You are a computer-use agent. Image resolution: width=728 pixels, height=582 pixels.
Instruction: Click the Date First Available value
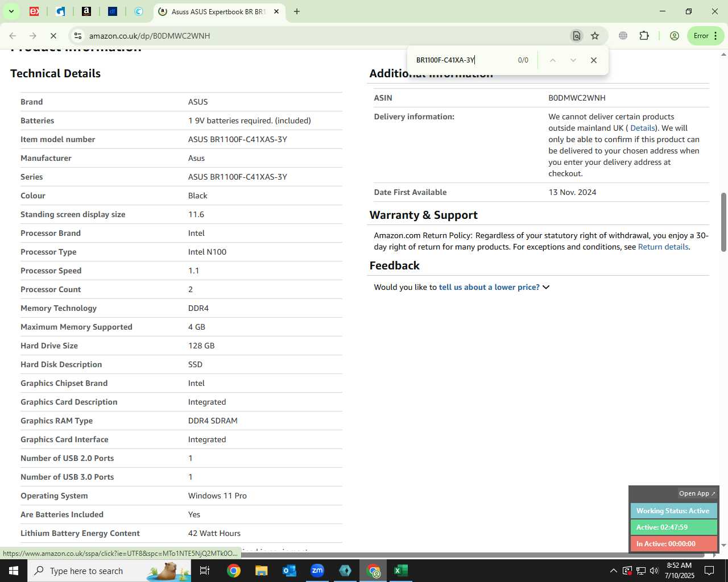coord(572,192)
